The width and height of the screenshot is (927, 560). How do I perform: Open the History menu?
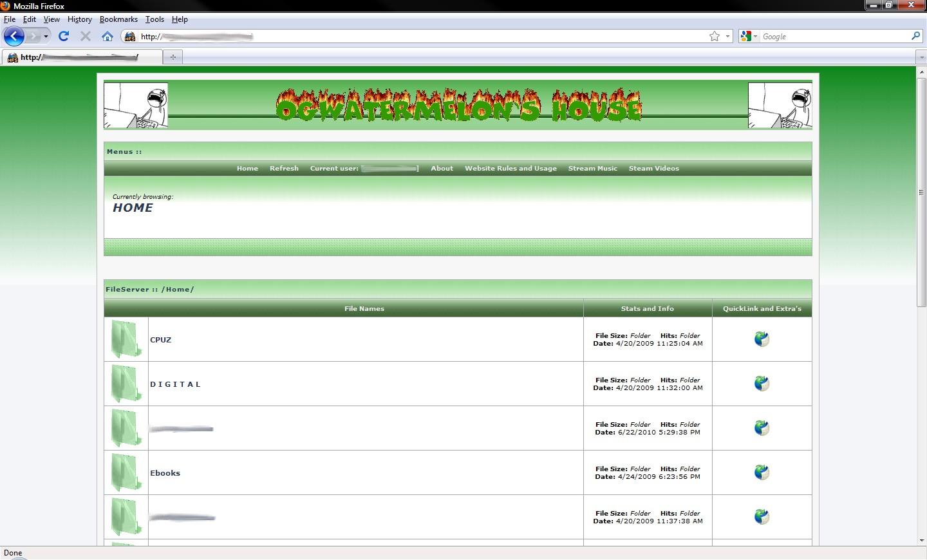[80, 19]
